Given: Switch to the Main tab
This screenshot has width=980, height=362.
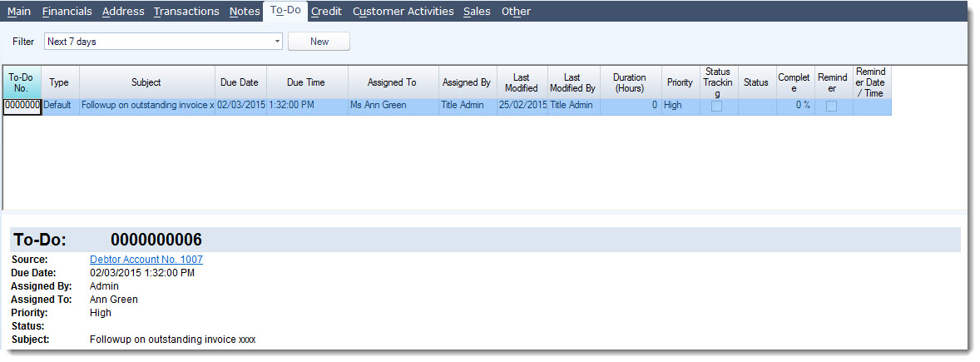Looking at the screenshot, I should [19, 12].
